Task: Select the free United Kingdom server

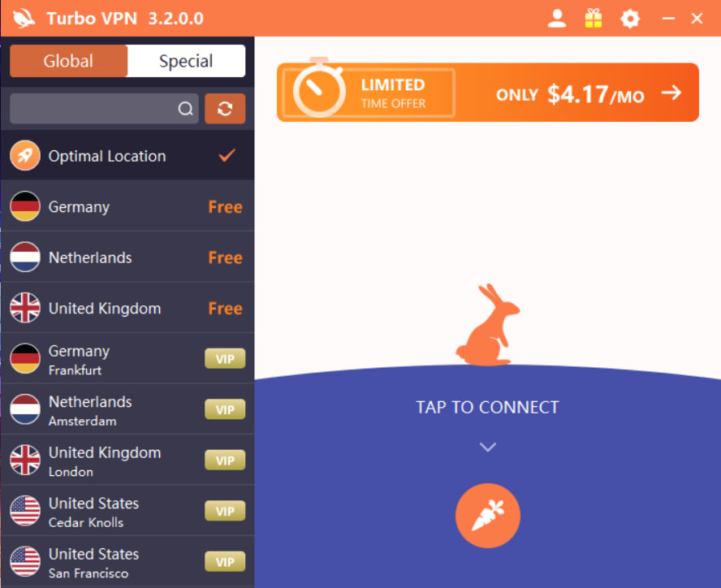Action: tap(127, 308)
